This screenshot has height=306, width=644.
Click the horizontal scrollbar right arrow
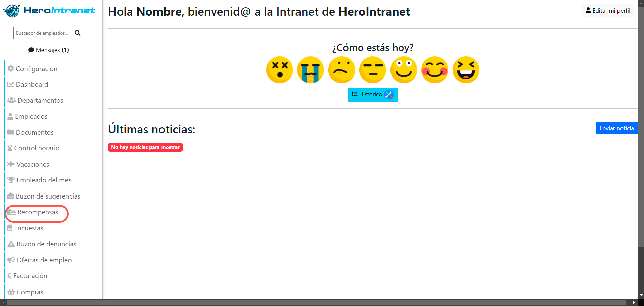[634, 303]
